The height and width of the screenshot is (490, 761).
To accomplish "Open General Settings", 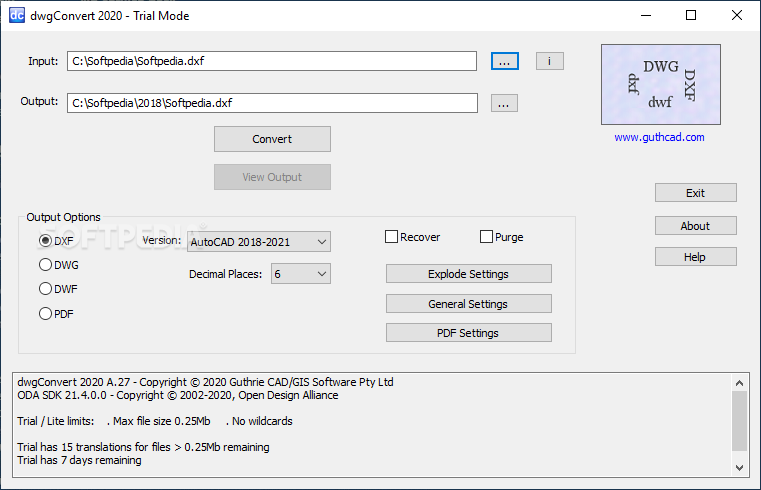I will (x=469, y=304).
